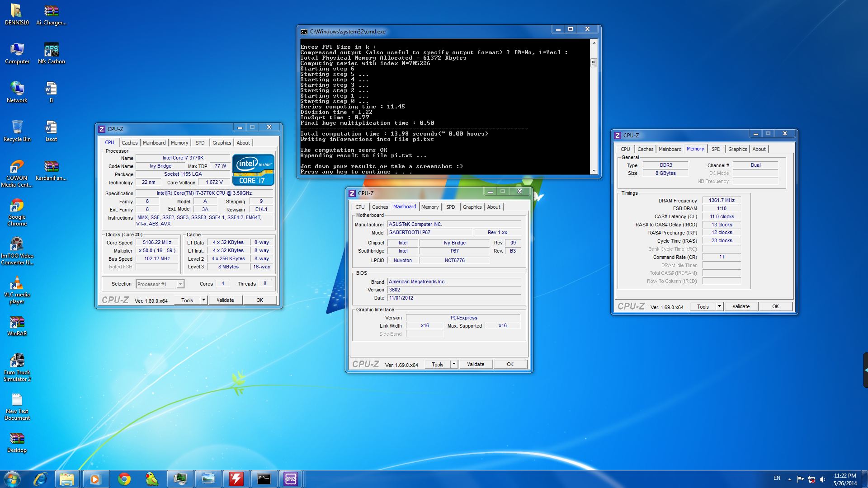Click the Chrome taskbar icon

124,479
